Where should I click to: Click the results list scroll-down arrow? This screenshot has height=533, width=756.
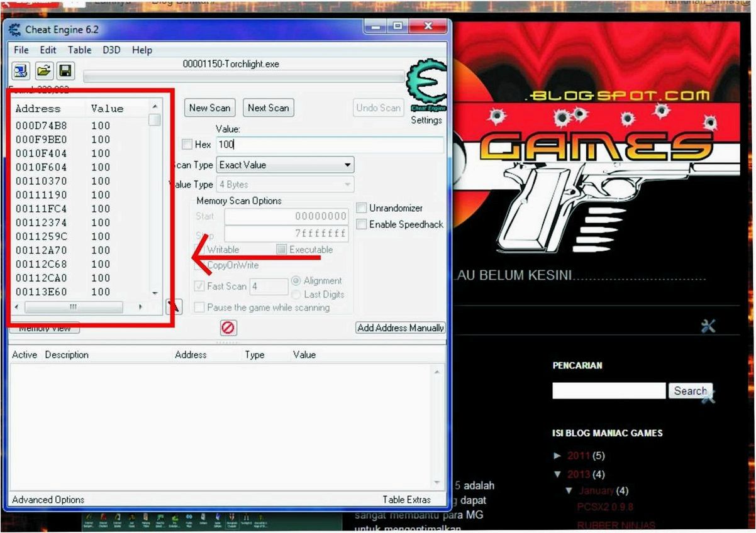(x=155, y=294)
